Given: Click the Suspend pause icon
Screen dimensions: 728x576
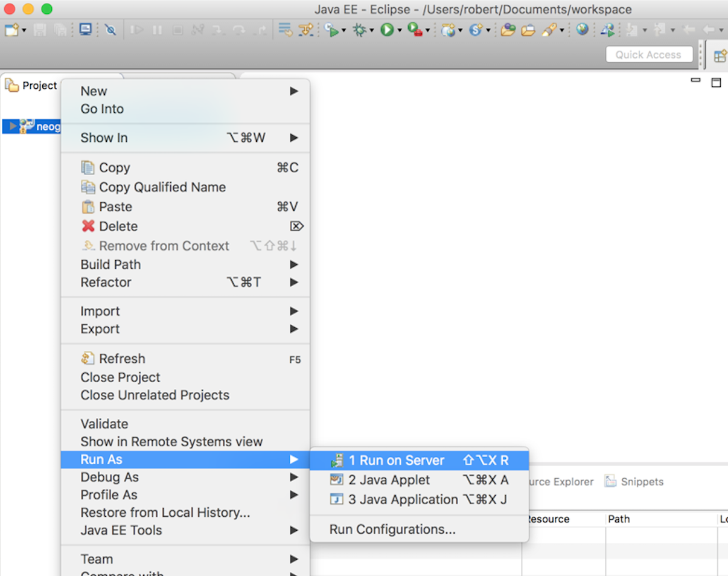Looking at the screenshot, I should click(157, 30).
